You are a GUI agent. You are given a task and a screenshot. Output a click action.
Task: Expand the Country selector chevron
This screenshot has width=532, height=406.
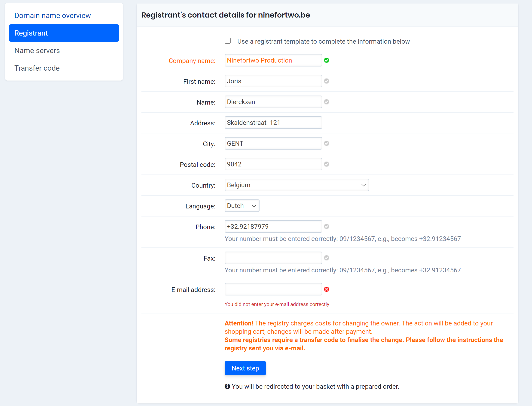tap(364, 185)
